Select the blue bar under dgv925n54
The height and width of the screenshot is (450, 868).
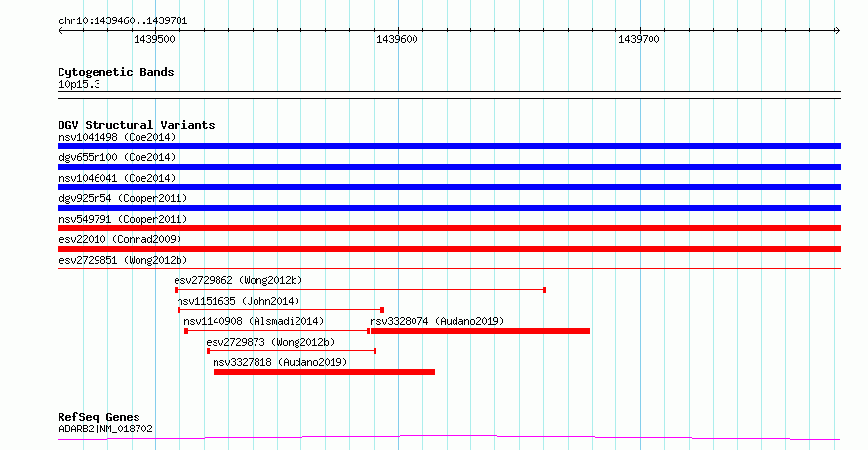pyautogui.click(x=449, y=208)
